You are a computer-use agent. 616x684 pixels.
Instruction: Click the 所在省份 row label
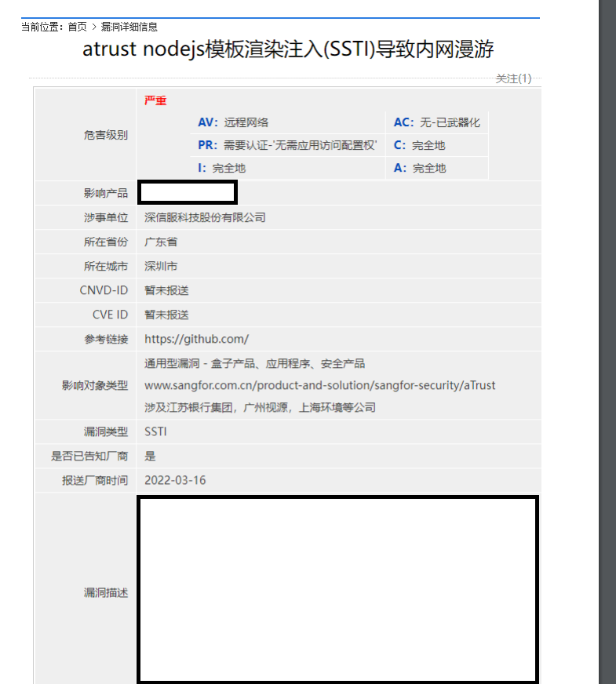point(106,242)
